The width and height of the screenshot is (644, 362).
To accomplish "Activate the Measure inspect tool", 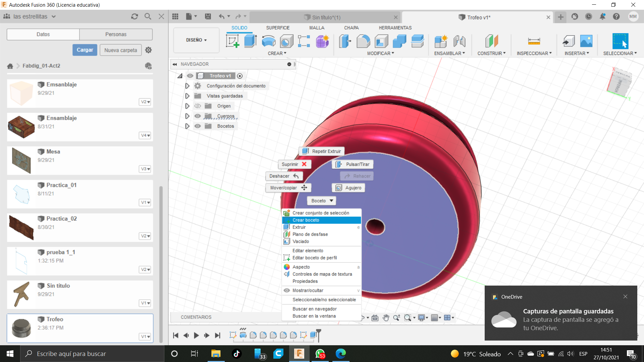I will pyautogui.click(x=534, y=41).
